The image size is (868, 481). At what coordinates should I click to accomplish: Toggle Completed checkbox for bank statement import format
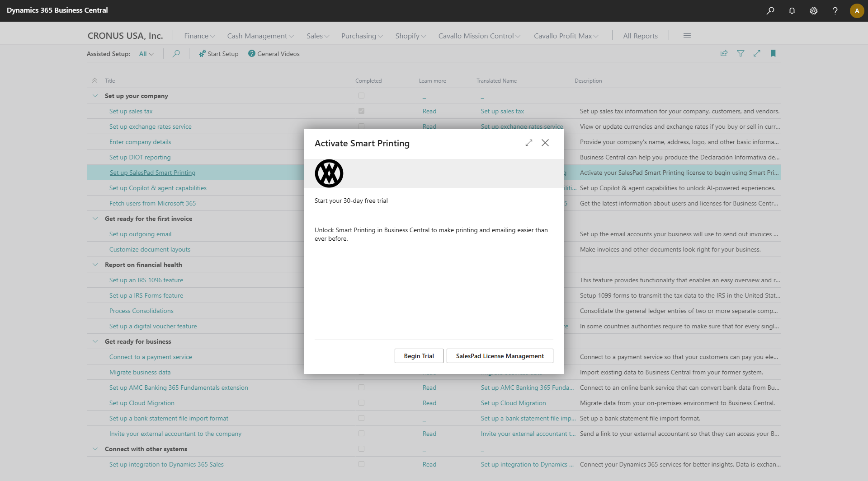361,418
